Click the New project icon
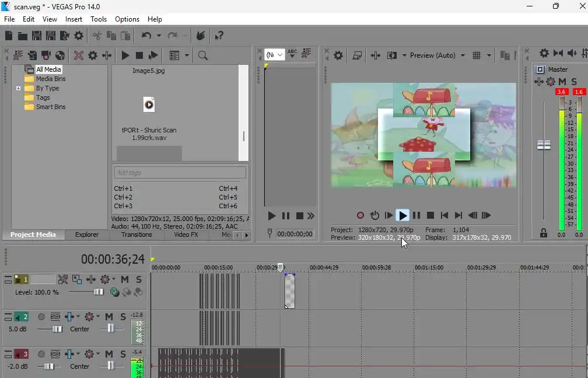The image size is (588, 378). tap(9, 36)
